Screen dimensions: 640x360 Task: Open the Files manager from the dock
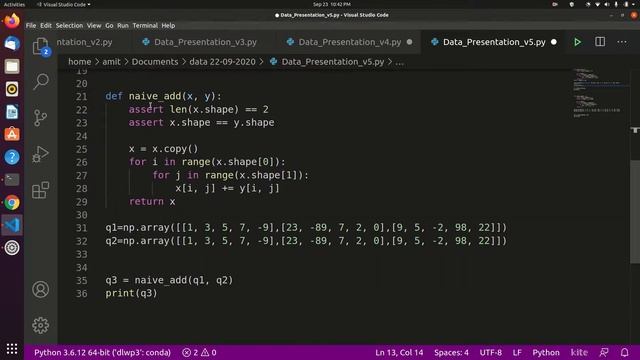coord(12,66)
